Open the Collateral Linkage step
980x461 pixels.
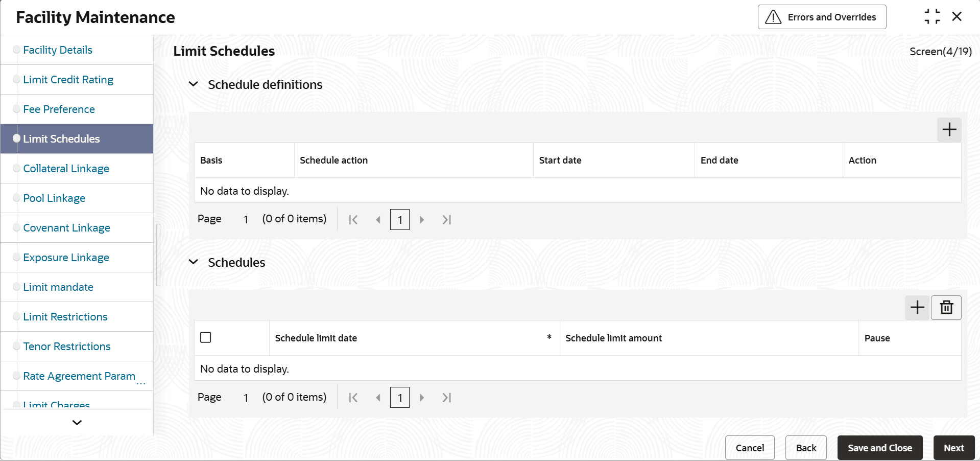(66, 169)
